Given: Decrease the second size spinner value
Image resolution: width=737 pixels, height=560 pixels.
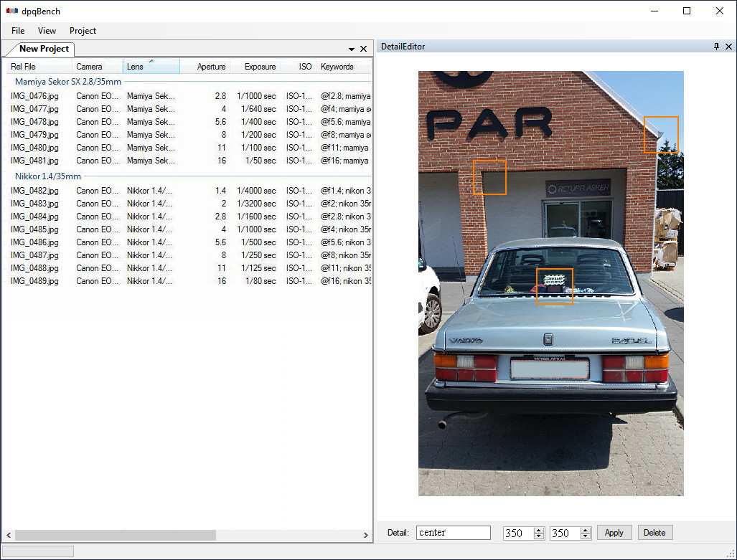Looking at the screenshot, I should 586,536.
